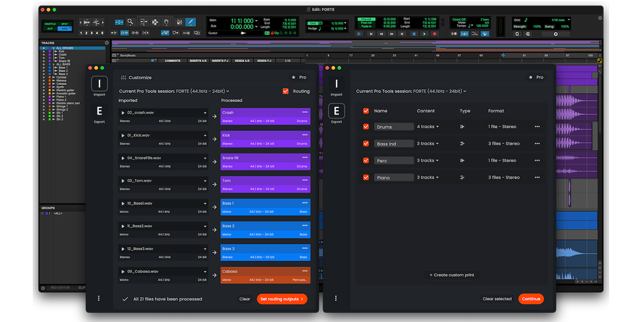Open the 10_Bass1.wav file dropdown arrow
The height and width of the screenshot is (322, 644).
click(205, 203)
